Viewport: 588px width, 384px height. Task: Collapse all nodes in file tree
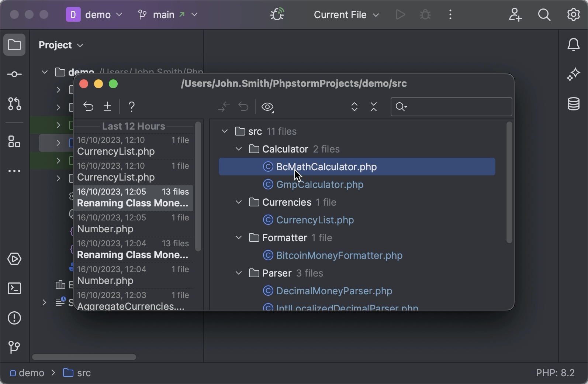tap(374, 107)
